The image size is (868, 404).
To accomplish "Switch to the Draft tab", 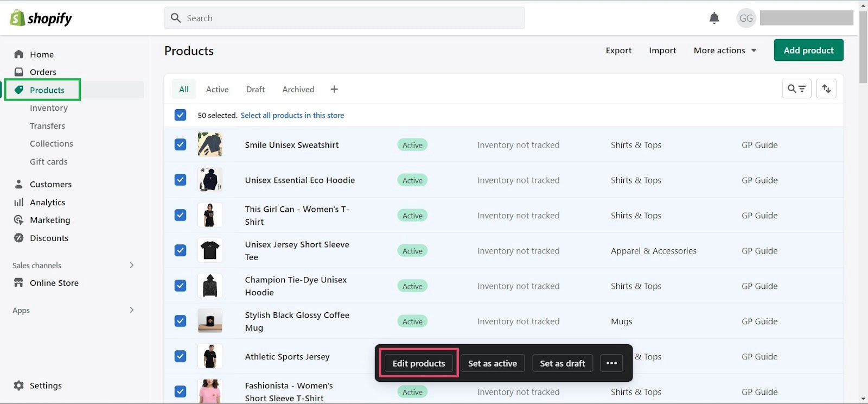I will click(x=256, y=89).
